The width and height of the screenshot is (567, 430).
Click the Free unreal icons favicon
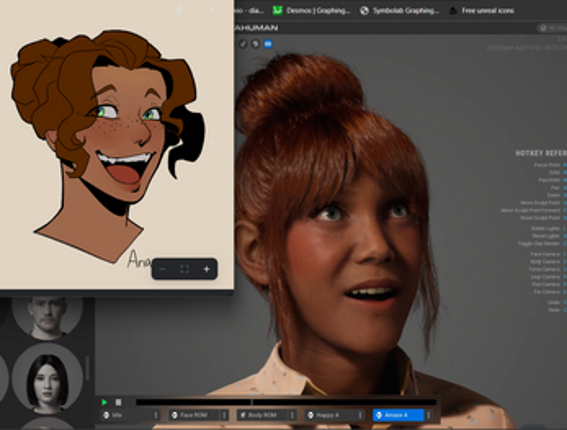point(453,10)
